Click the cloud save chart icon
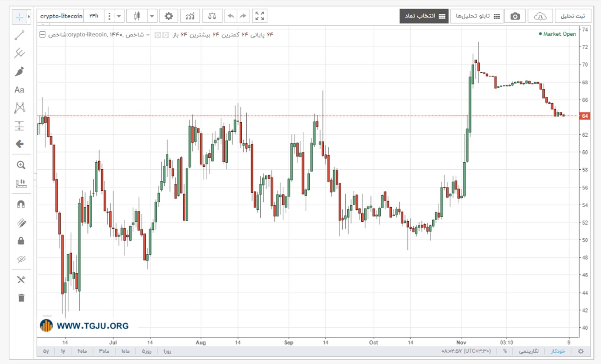Viewport: 601px width, 364px height. (540, 16)
